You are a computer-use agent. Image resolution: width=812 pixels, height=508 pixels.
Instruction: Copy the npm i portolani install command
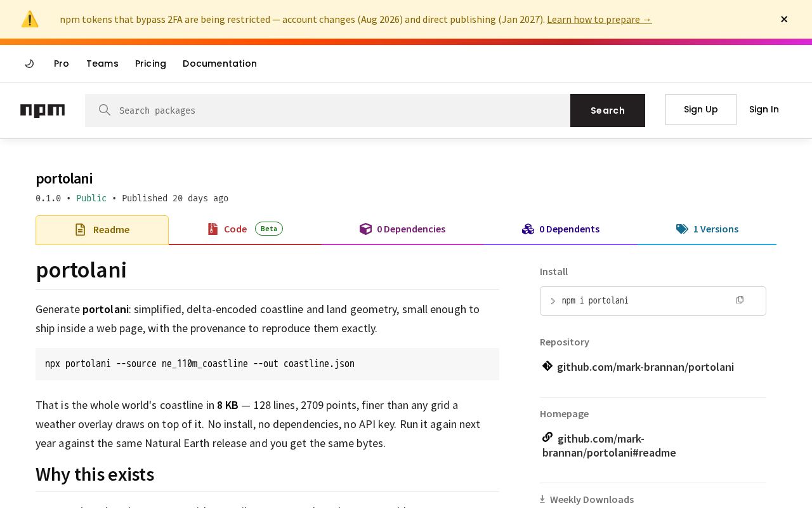coord(740,300)
